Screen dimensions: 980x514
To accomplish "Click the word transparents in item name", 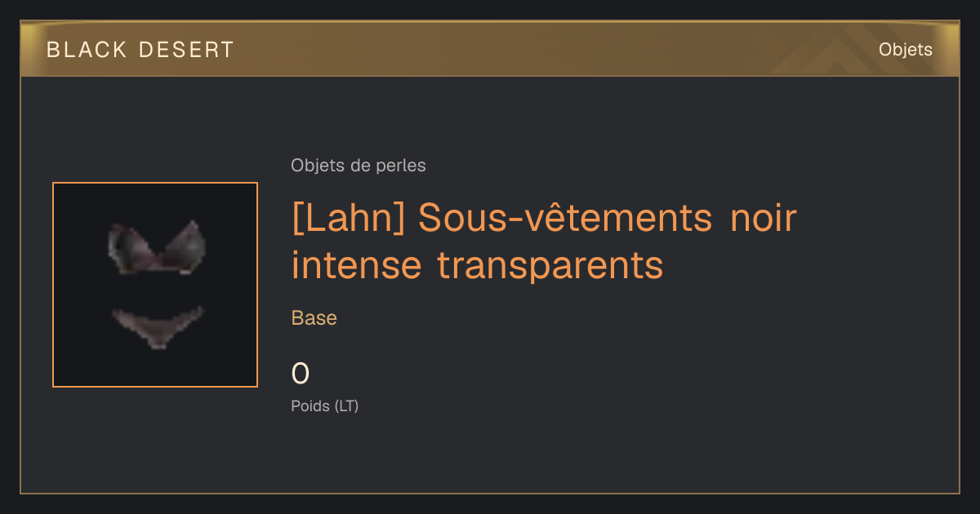I will click(550, 266).
